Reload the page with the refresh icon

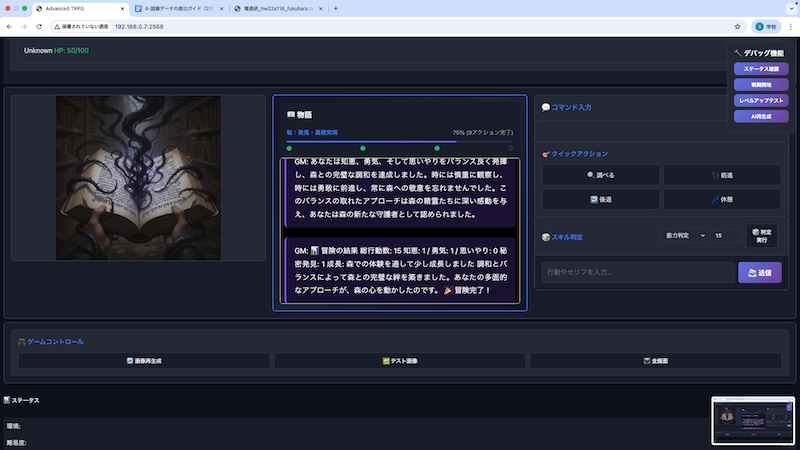click(x=39, y=27)
